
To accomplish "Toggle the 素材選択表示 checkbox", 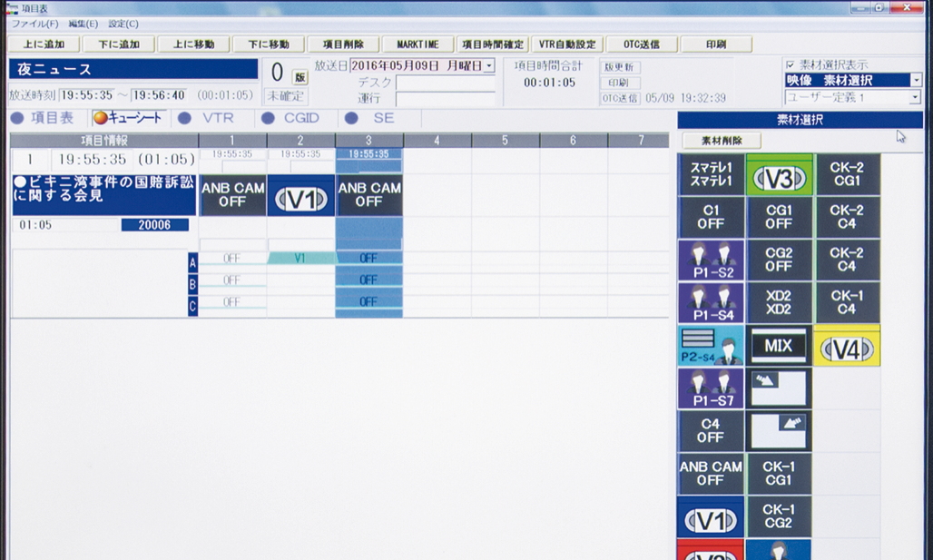I will (x=790, y=65).
